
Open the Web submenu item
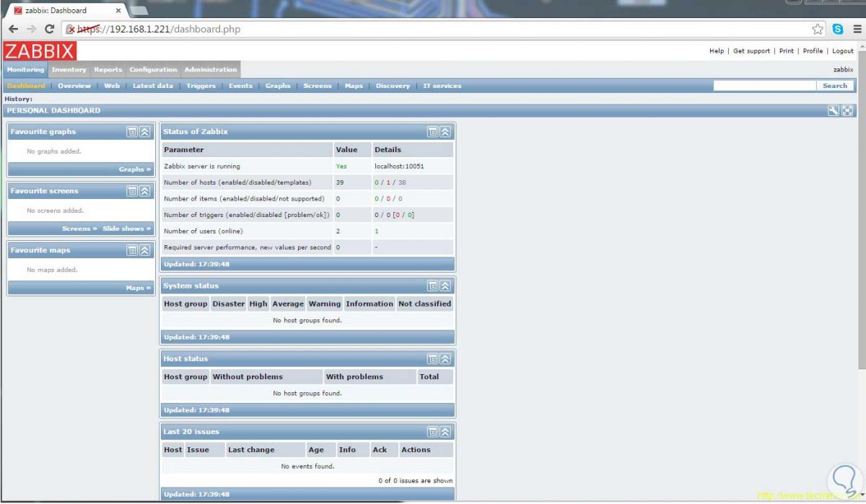tap(112, 86)
